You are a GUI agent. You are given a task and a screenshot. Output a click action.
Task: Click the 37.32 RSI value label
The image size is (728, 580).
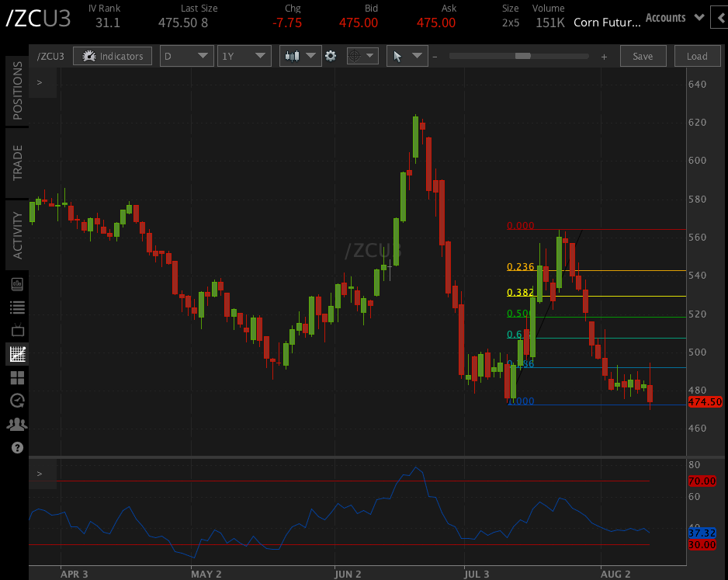[702, 533]
